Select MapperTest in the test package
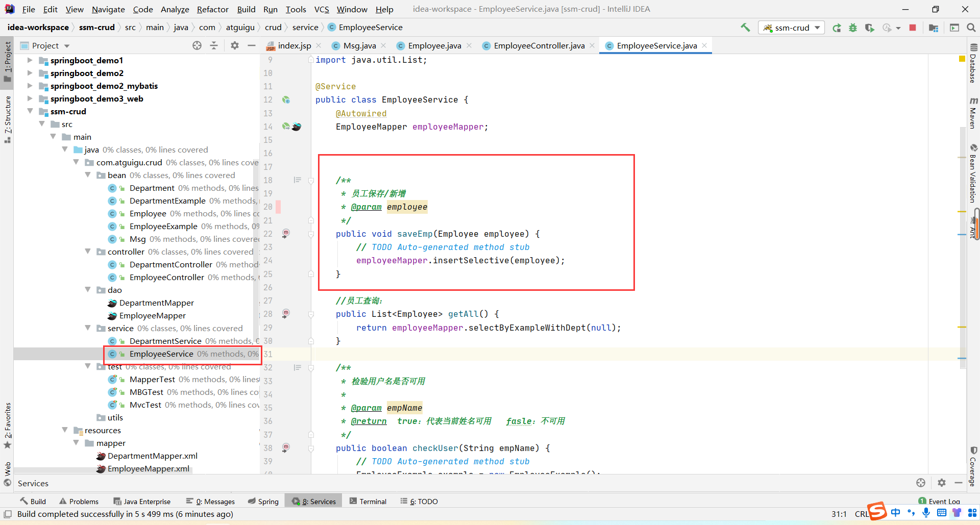Image resolution: width=980 pixels, height=525 pixels. click(x=153, y=379)
